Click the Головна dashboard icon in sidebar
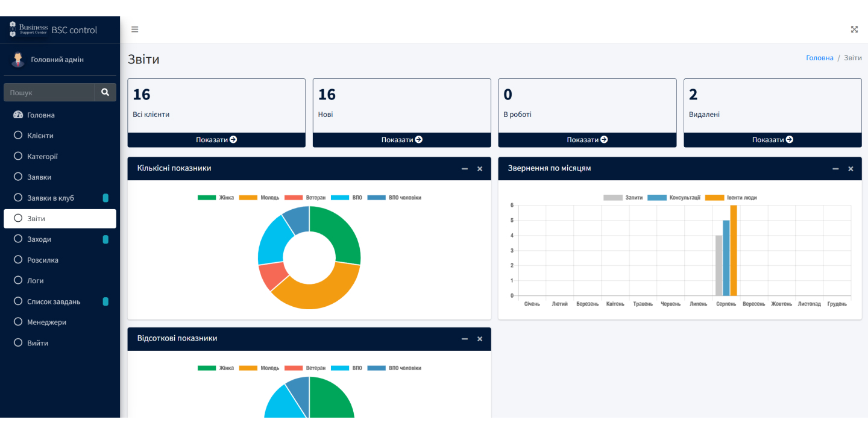The image size is (868, 434). [x=18, y=115]
